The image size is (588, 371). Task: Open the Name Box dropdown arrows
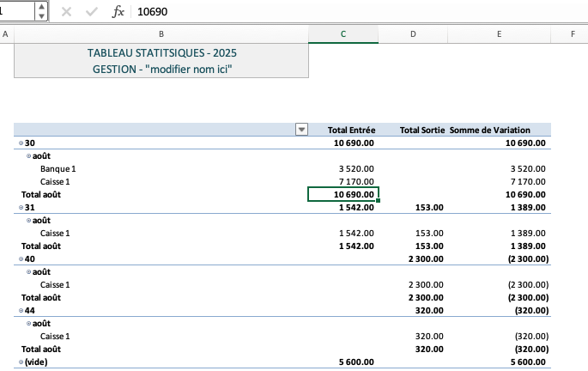coord(41,12)
